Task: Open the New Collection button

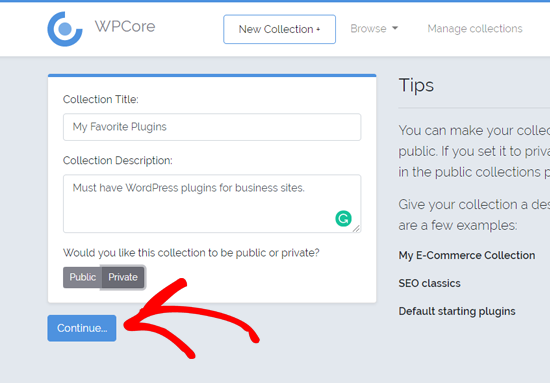Action: click(x=279, y=29)
